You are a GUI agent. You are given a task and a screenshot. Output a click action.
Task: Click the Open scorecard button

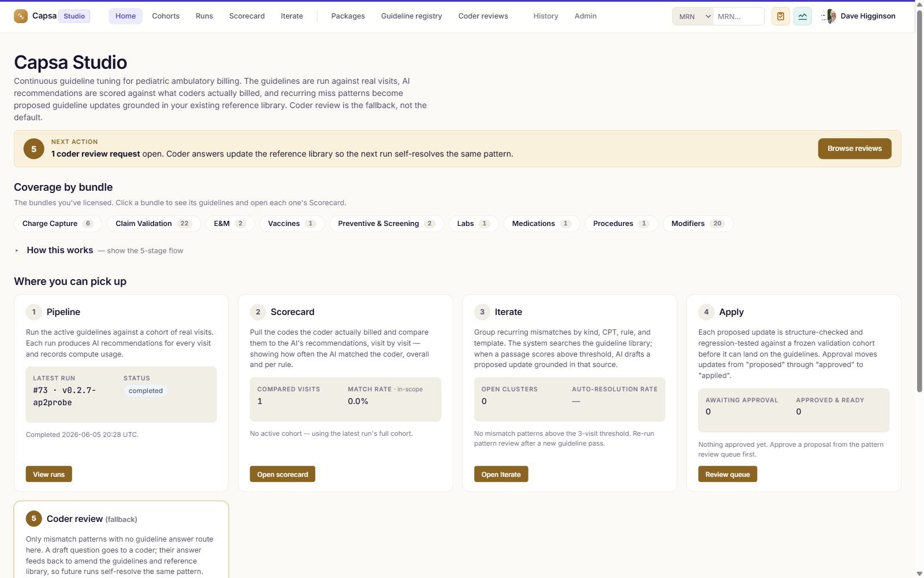click(x=282, y=474)
